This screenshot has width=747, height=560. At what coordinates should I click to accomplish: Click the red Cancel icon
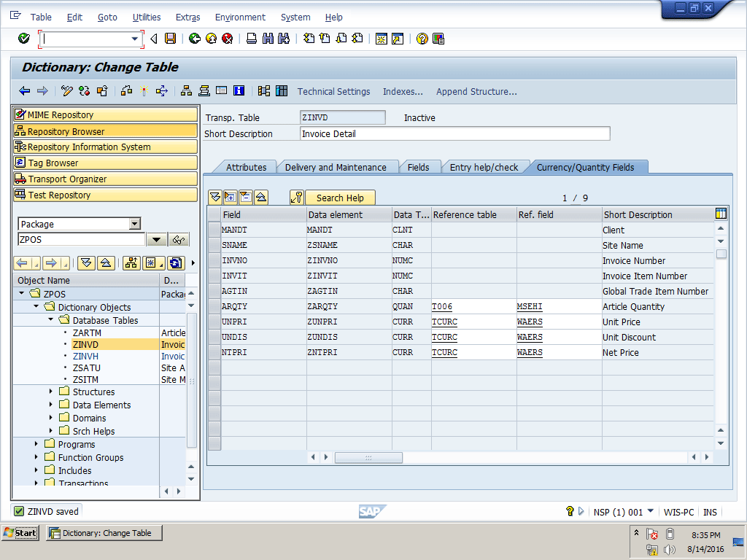227,39
